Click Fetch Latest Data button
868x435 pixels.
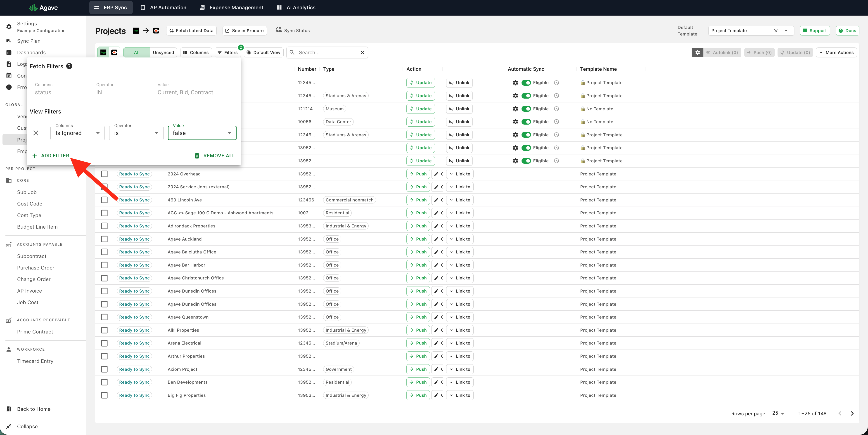[191, 31]
